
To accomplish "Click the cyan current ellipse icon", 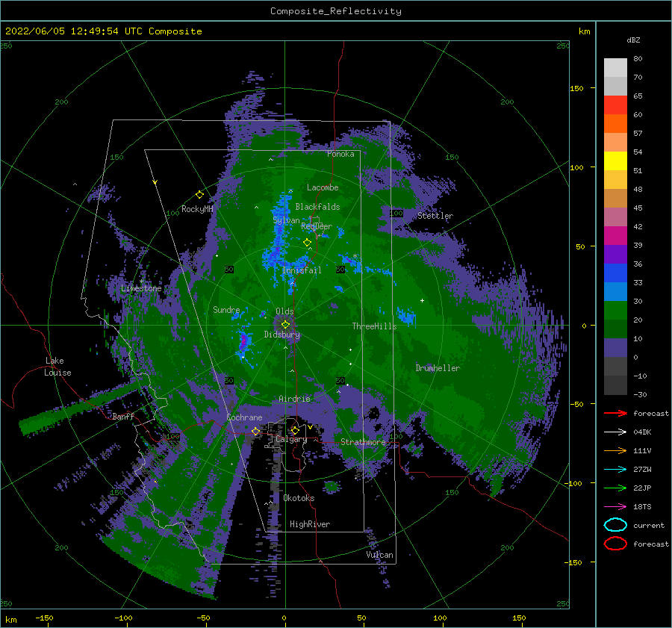I will tap(615, 525).
